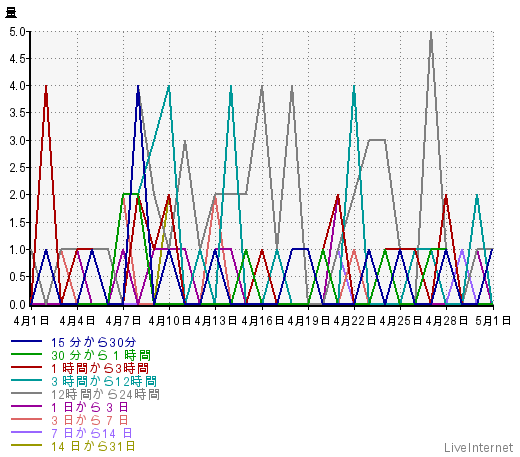This screenshot has height=457, width=520.
Task: Click the gray legend line swatch
Action: (x=26, y=393)
